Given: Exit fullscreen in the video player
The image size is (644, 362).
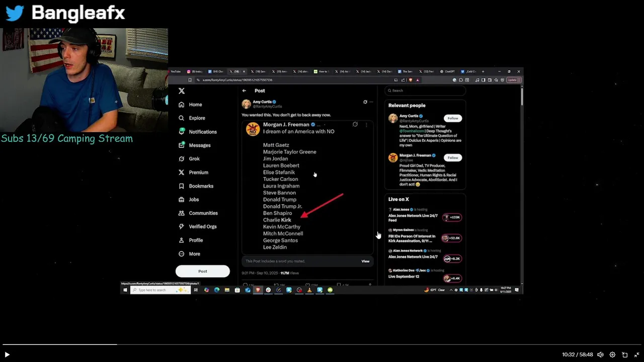Looking at the screenshot, I should click(x=636, y=354).
